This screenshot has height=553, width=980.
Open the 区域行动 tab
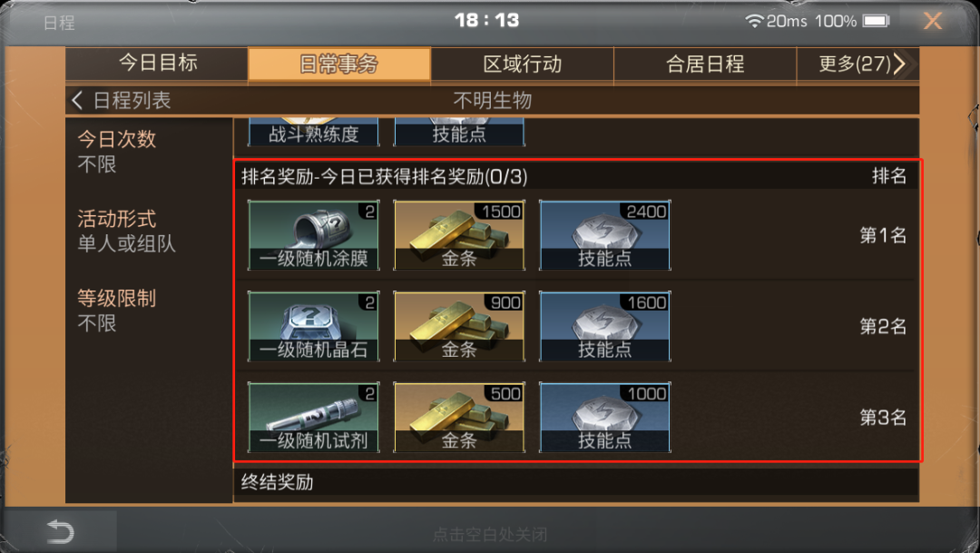pos(523,64)
